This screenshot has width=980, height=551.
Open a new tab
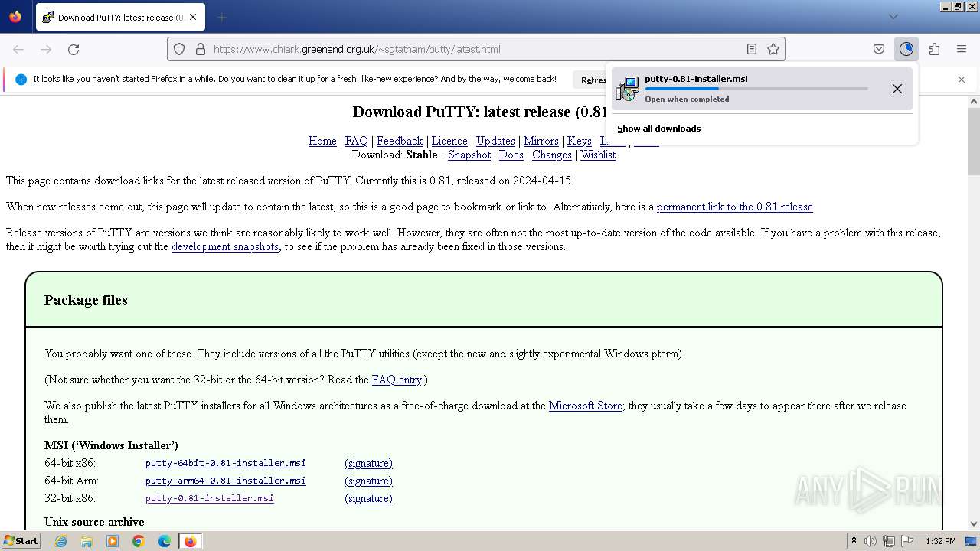pyautogui.click(x=221, y=17)
